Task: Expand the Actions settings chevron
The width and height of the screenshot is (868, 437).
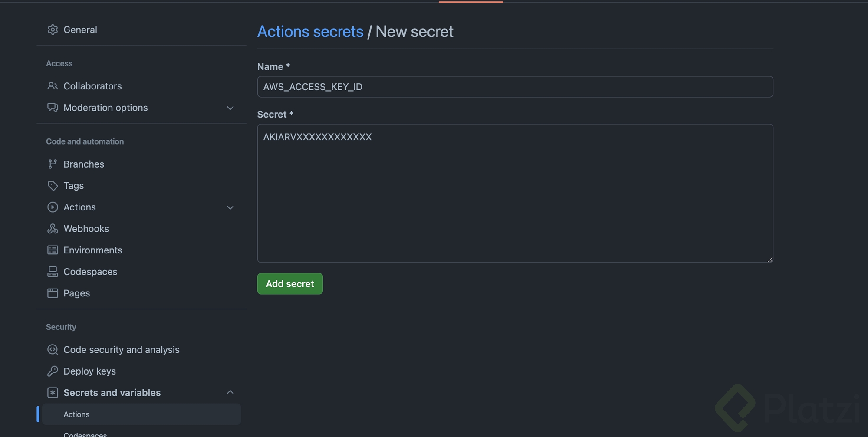Action: (230, 207)
